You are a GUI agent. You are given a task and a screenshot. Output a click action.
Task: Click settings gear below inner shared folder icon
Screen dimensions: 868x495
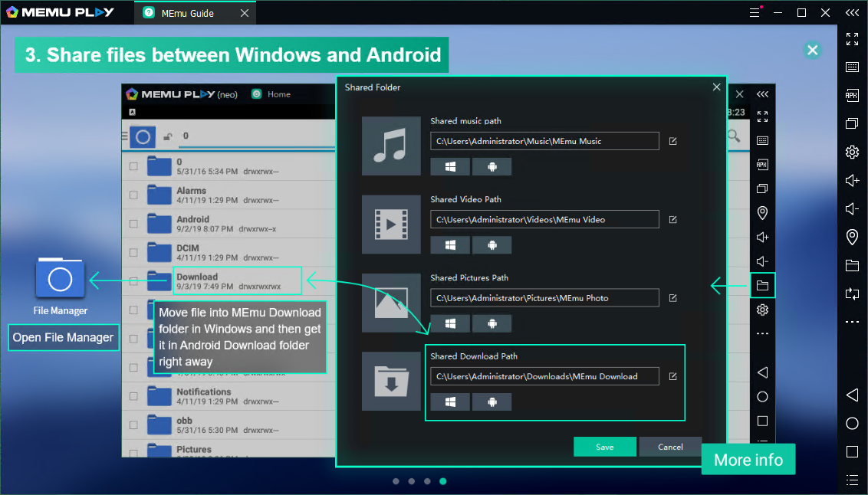[762, 310]
